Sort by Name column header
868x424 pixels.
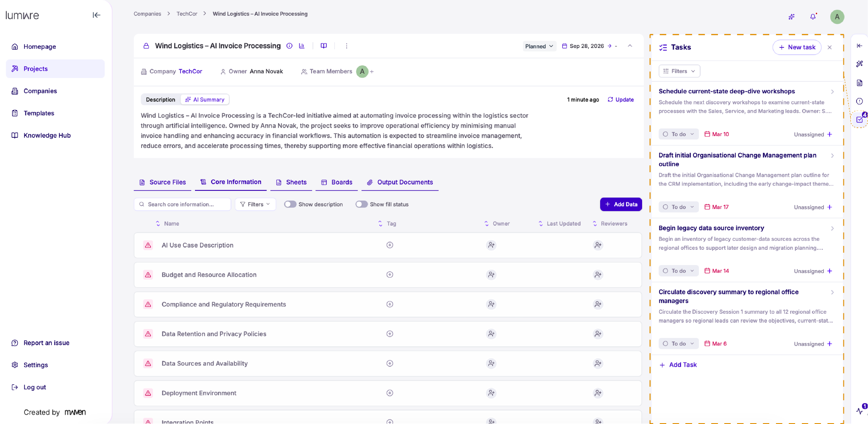point(168,224)
